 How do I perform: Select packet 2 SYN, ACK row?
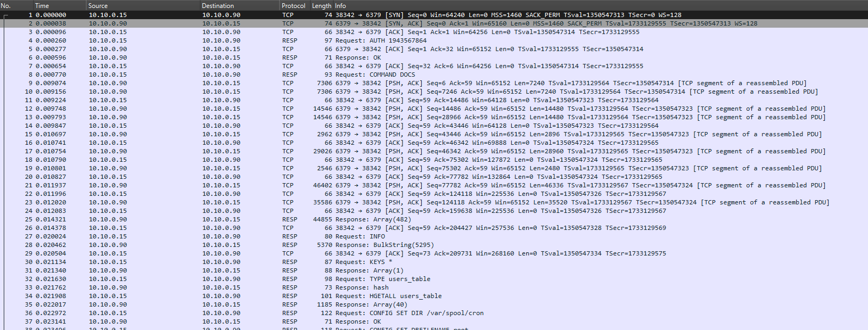tap(434, 23)
